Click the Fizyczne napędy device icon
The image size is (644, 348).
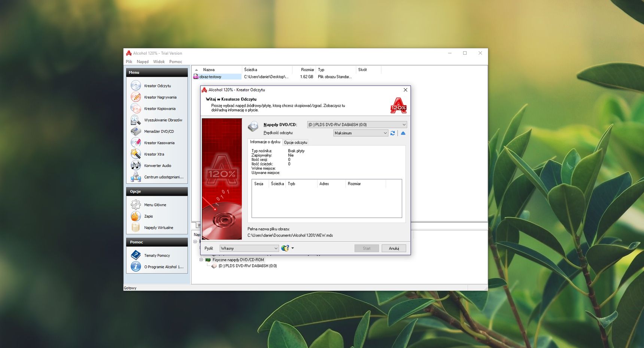tap(208, 260)
